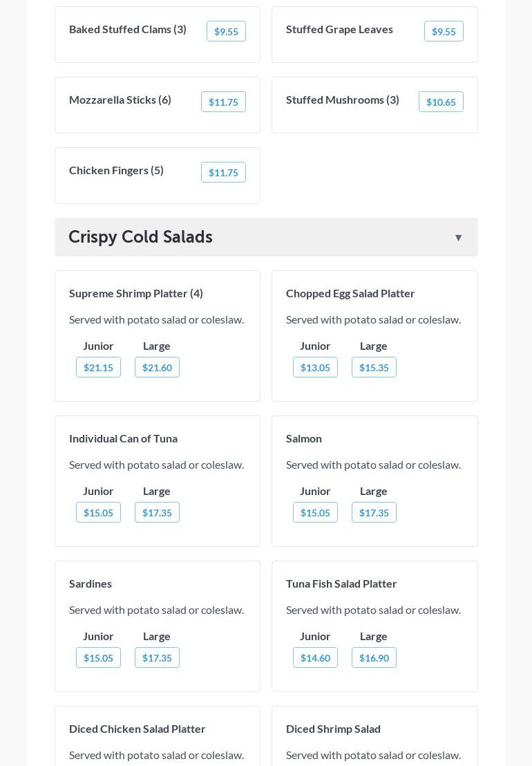Choose Stuffed Mushrooms $10.65 price button
The height and width of the screenshot is (766, 532).
(441, 102)
